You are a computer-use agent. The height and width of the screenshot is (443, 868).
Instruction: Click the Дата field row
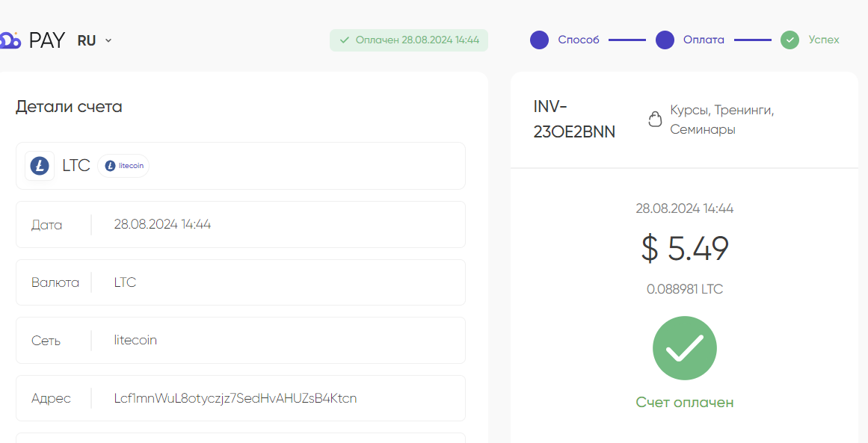(241, 225)
